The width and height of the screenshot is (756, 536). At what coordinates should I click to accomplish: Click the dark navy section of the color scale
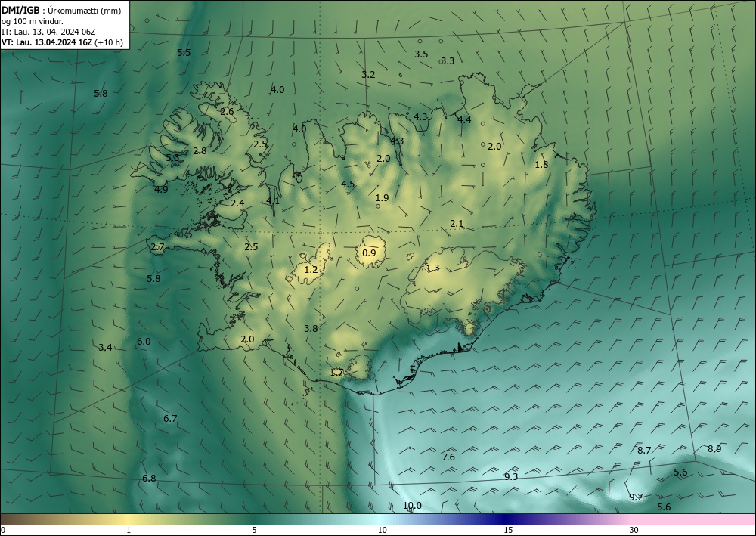tap(507, 519)
